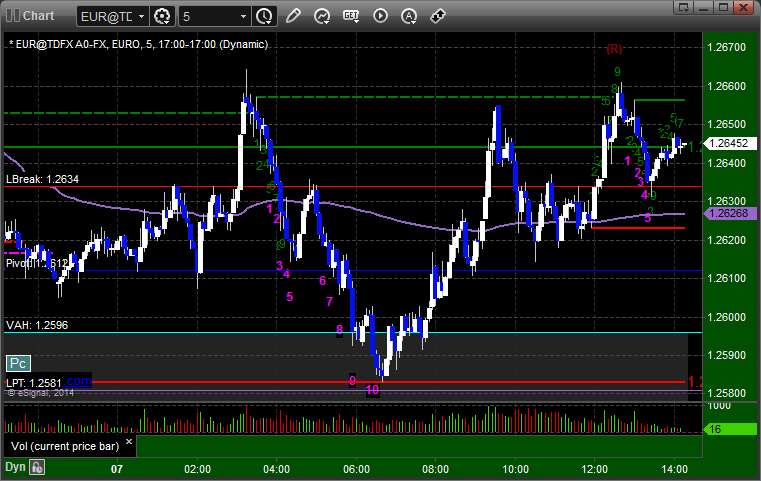Click the purple moving average value 1.26268
The width and height of the screenshot is (761, 481).
730,213
